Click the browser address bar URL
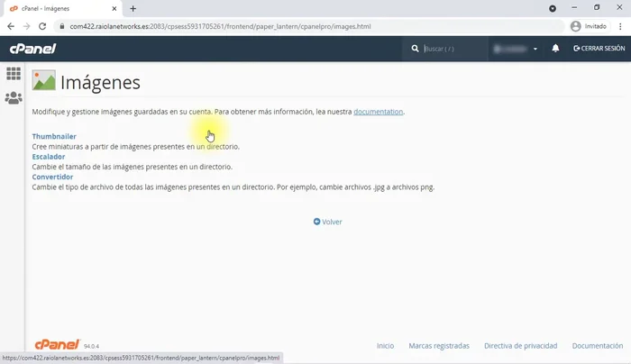631x364 pixels. (x=221, y=26)
